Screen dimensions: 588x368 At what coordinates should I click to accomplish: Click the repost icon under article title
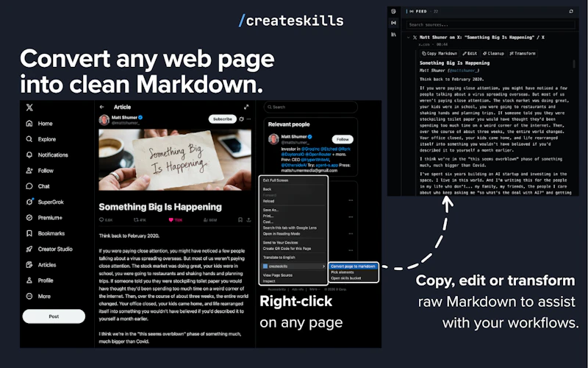[136, 220]
